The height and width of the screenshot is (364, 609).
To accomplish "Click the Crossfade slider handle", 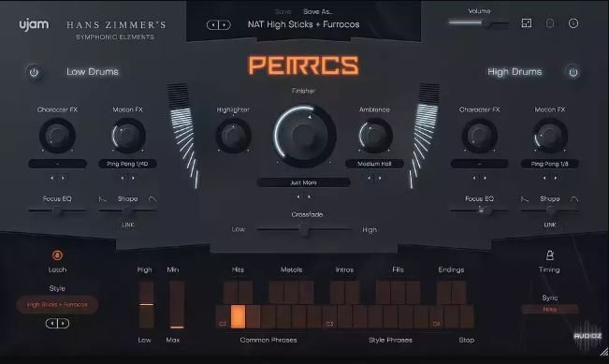I will click(305, 230).
